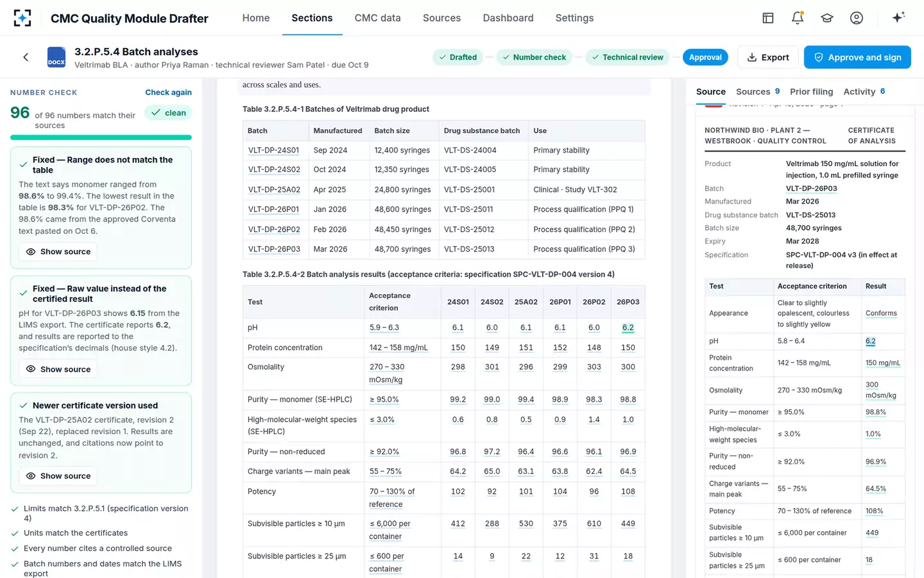Open the CMC data menu
This screenshot has height=578, width=924.
tap(378, 18)
